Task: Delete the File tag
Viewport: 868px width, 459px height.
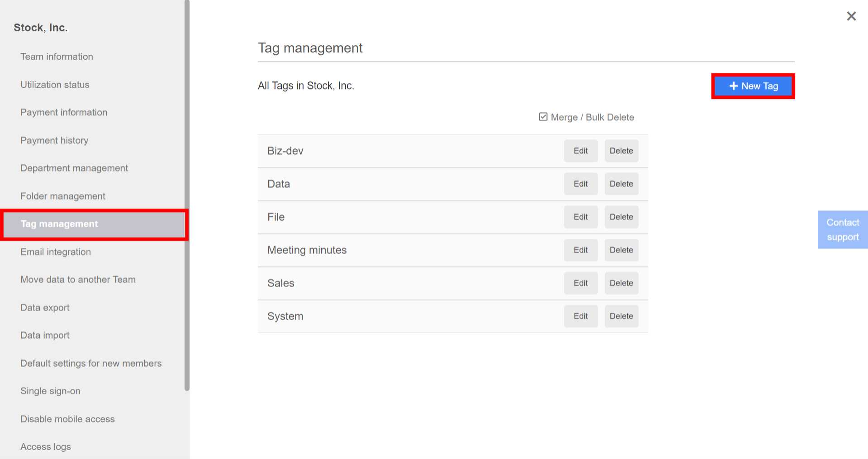Action: pyautogui.click(x=621, y=217)
